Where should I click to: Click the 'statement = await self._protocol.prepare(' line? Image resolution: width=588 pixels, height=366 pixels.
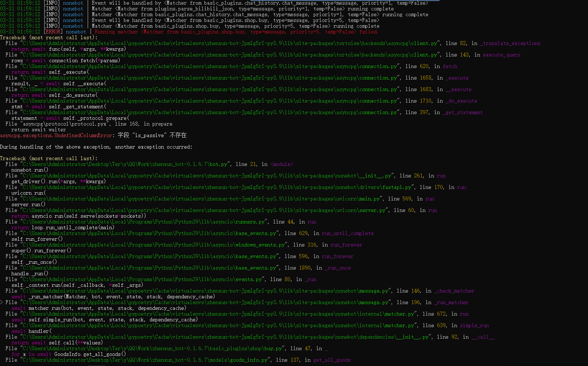pos(70,118)
